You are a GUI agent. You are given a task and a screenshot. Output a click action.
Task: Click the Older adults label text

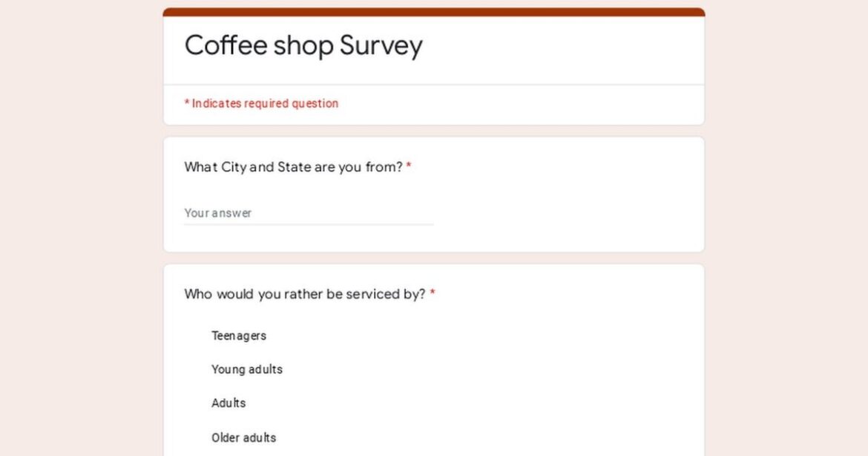(243, 437)
